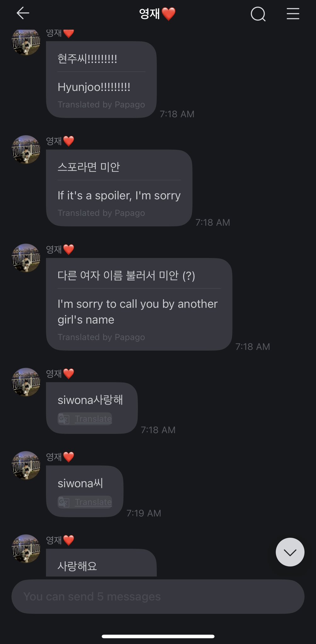Tap the back arrow icon

point(23,13)
